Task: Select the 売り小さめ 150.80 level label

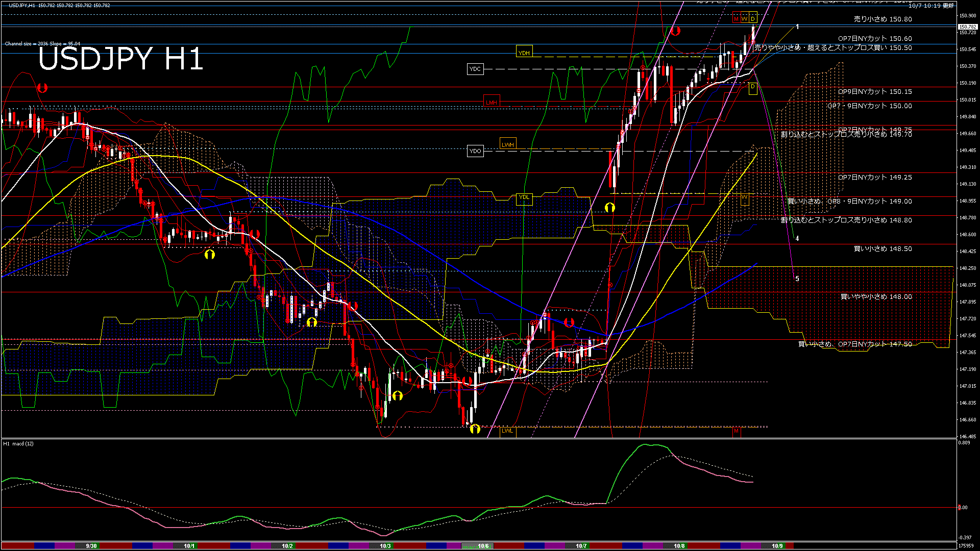Action: [x=883, y=19]
